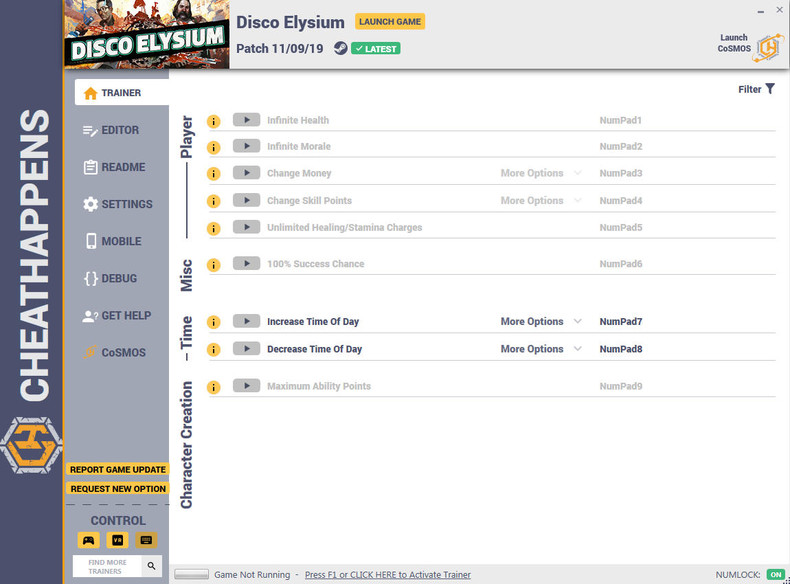Screen dimensions: 790x584
Task: Open the TRAINER tab
Action: (x=121, y=93)
